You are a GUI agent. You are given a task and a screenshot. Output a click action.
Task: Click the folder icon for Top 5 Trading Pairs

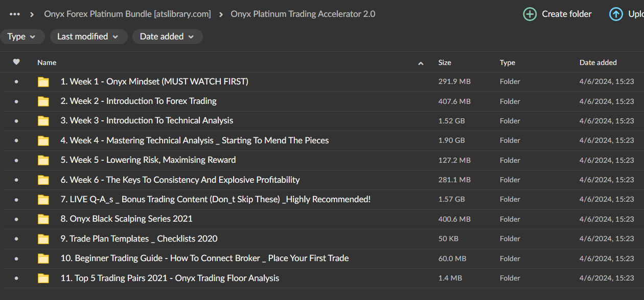43,278
